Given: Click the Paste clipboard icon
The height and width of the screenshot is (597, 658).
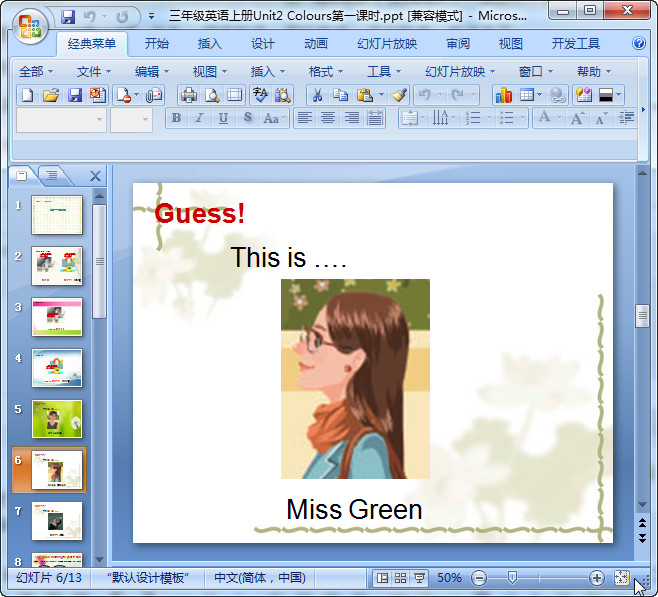Looking at the screenshot, I should point(364,96).
